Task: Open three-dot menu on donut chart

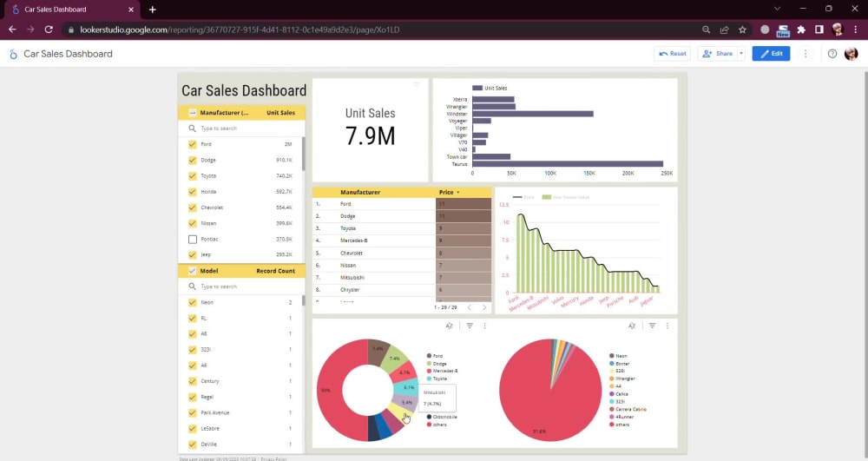Action: pos(485,326)
